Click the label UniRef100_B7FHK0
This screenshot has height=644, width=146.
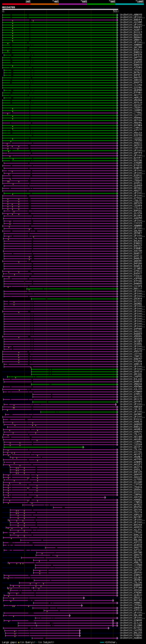[131, 93]
